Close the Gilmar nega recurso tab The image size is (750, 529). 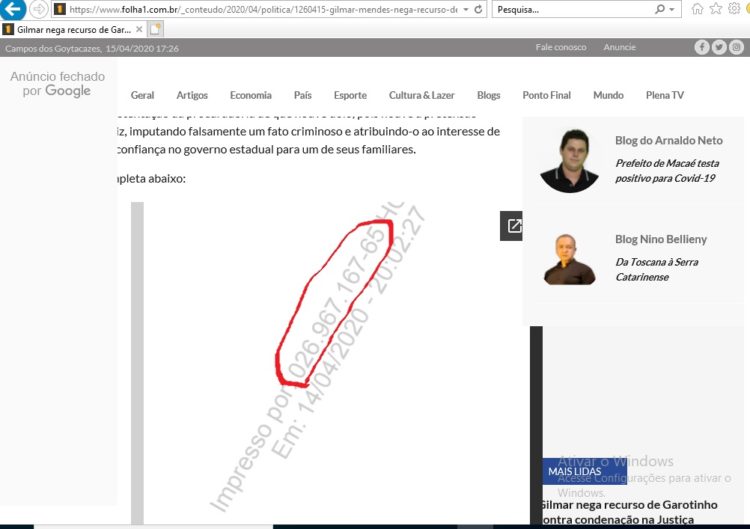pos(139,29)
